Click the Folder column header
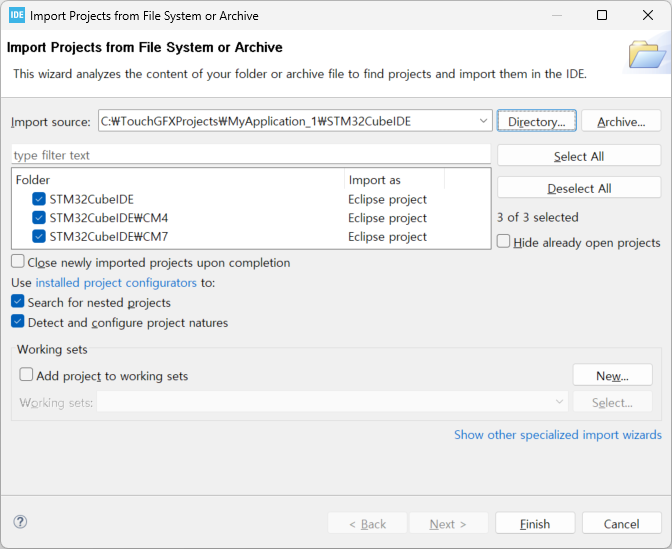The width and height of the screenshot is (672, 549). [x=178, y=180]
